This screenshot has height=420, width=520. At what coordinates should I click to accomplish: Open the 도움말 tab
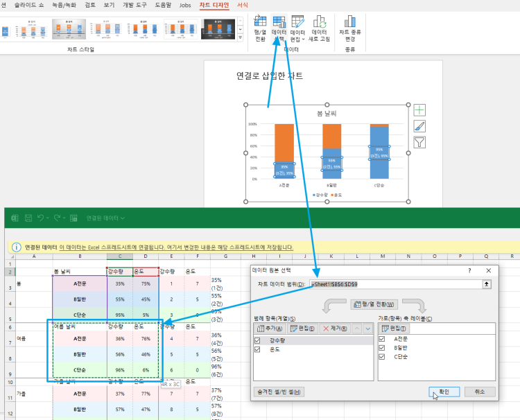(163, 5)
